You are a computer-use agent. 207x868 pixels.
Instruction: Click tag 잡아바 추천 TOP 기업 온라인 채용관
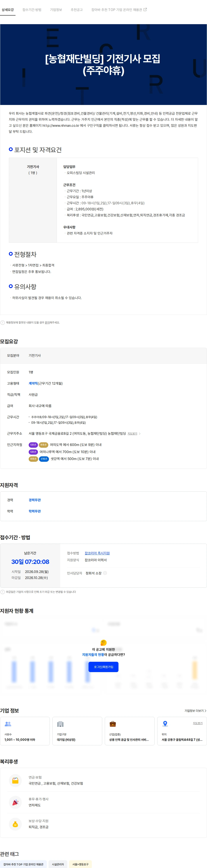23,864
